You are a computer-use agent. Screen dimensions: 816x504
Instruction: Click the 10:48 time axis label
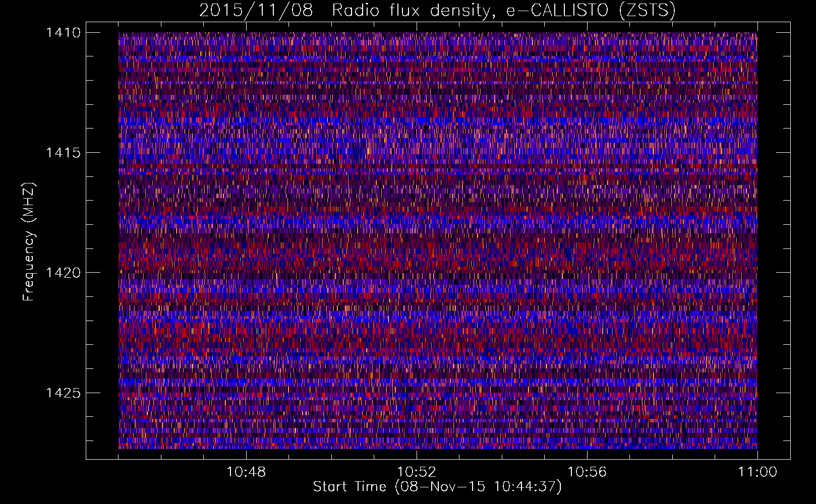pyautogui.click(x=246, y=472)
